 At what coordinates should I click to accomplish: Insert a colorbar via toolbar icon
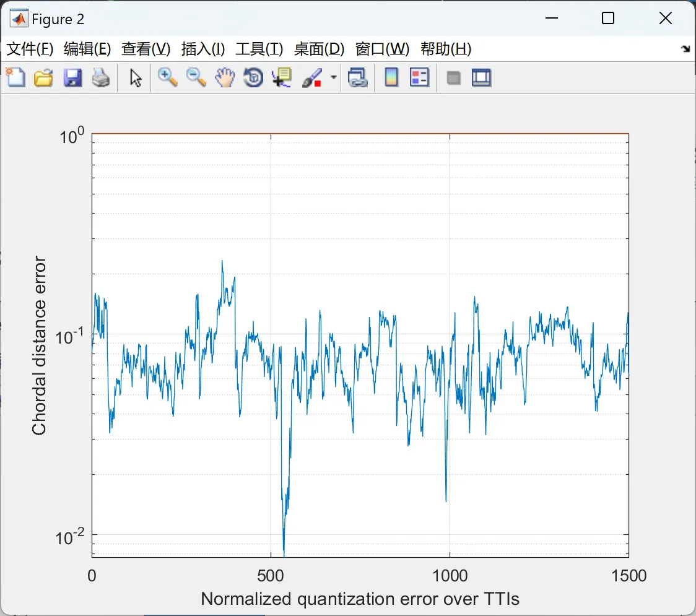(391, 77)
